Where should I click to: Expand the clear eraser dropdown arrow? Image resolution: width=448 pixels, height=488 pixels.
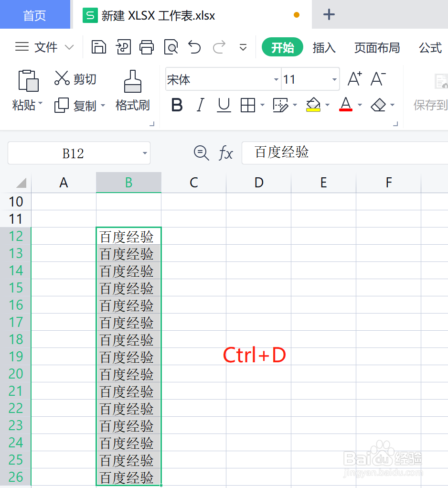point(393,105)
